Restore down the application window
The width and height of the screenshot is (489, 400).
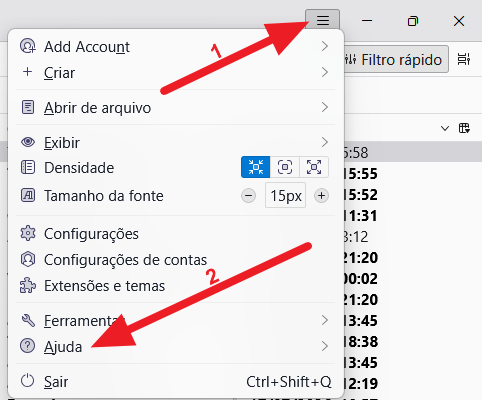(x=413, y=21)
